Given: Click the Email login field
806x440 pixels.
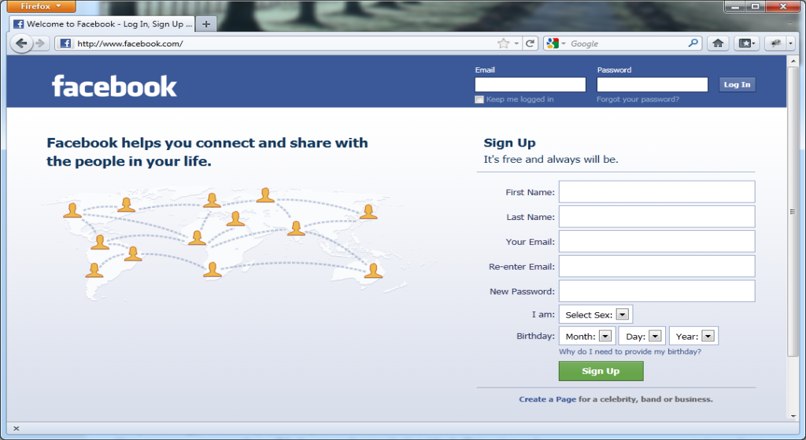Looking at the screenshot, I should pos(530,84).
